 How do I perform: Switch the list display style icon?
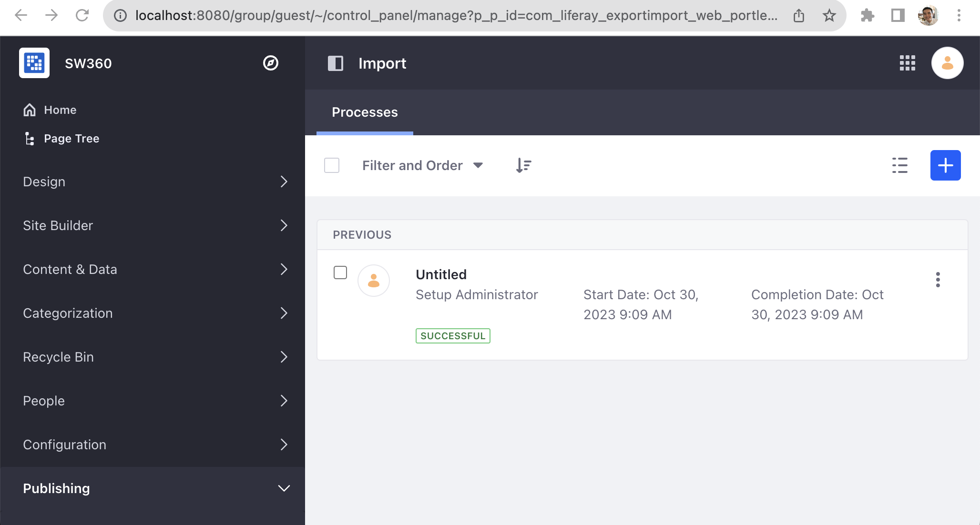click(x=899, y=165)
